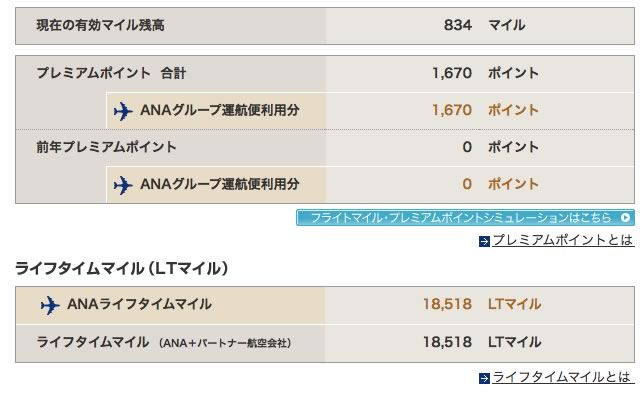Click the arrow icon on simulation button

[x=625, y=217]
